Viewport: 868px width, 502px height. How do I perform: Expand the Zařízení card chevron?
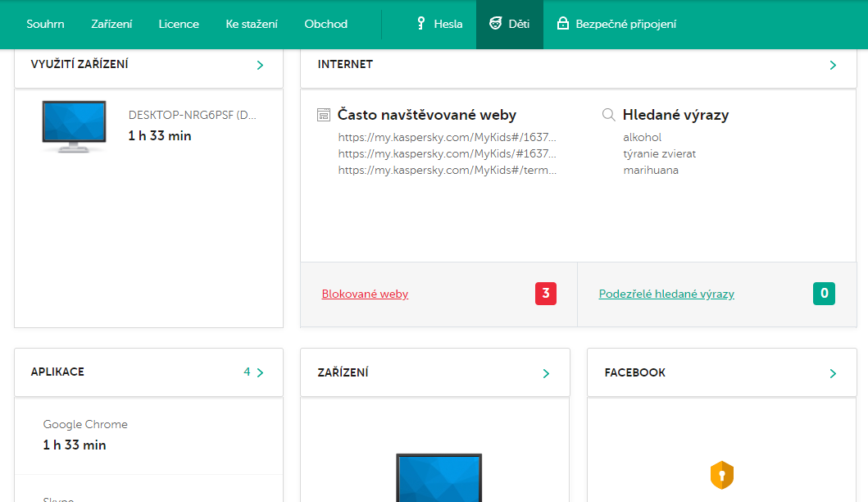pos(546,373)
